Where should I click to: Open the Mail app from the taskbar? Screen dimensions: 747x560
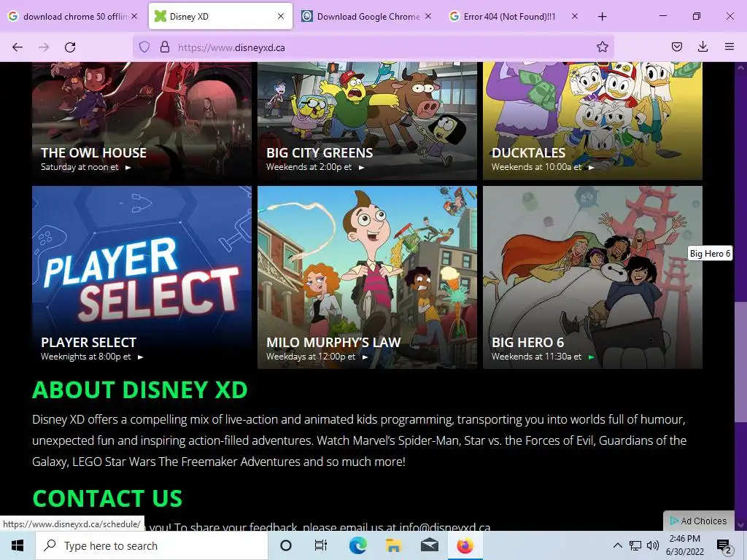429,545
